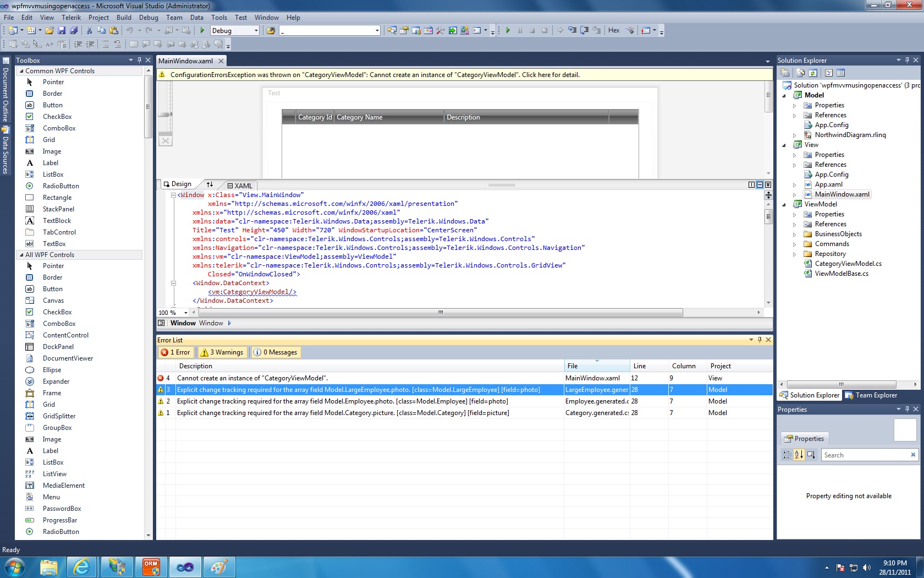Switch to vertical split view
Viewport: 924px width, 578px height.
click(752, 185)
